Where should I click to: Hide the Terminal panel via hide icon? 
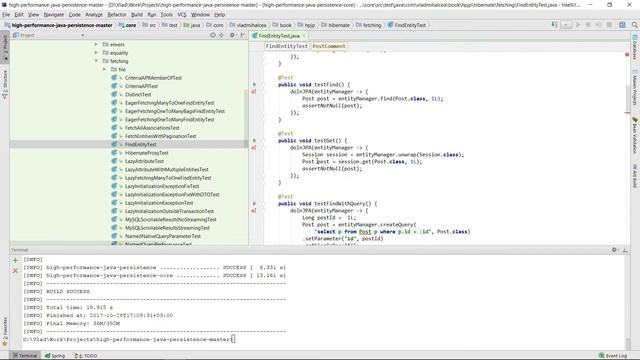[x=625, y=250]
